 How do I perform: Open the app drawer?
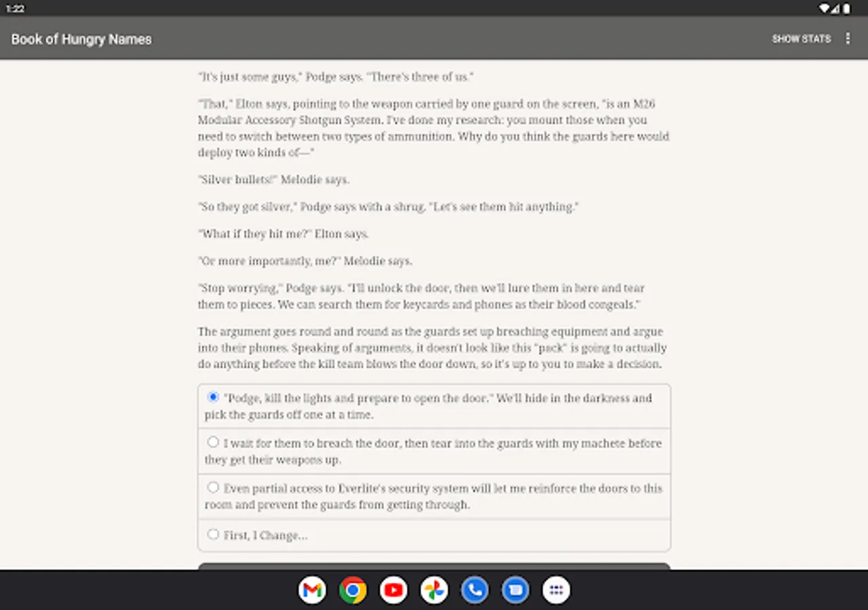click(556, 590)
